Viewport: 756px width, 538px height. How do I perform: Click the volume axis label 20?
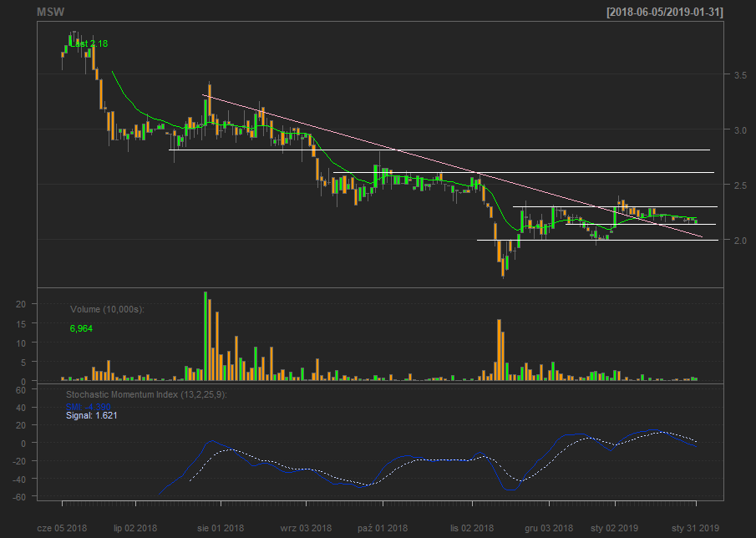point(21,304)
